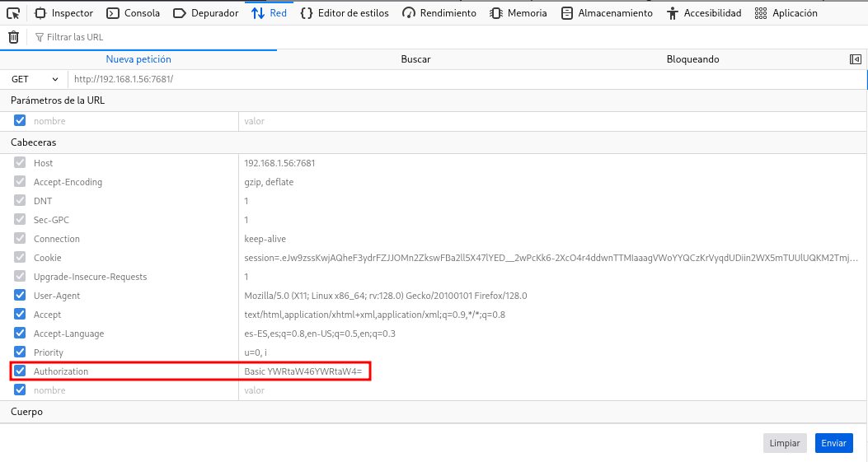868x462 pixels.
Task: Uncheck the Authorization header checkbox
Action: (x=20, y=371)
